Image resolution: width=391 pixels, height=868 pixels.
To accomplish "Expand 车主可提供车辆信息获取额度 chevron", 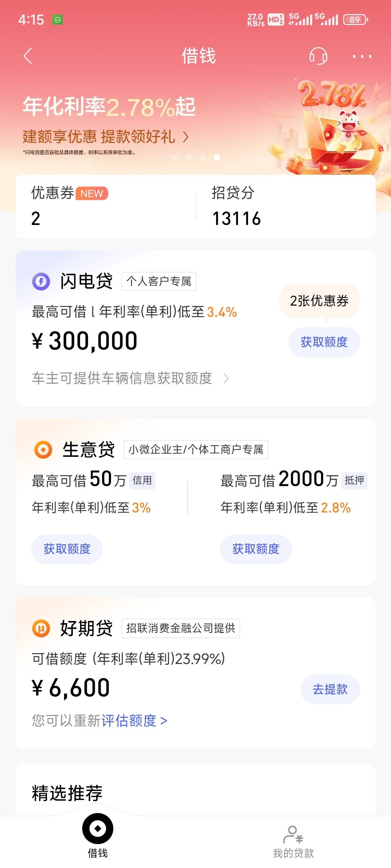I will [x=226, y=378].
